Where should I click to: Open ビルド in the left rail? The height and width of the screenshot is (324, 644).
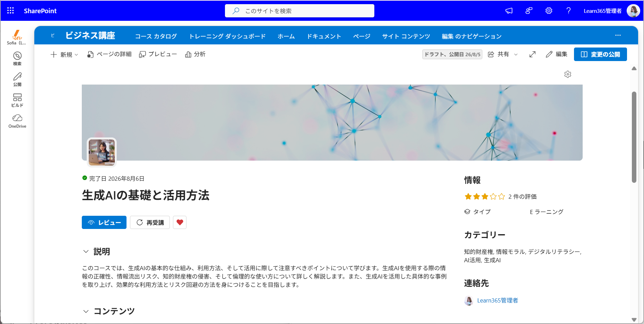[17, 100]
